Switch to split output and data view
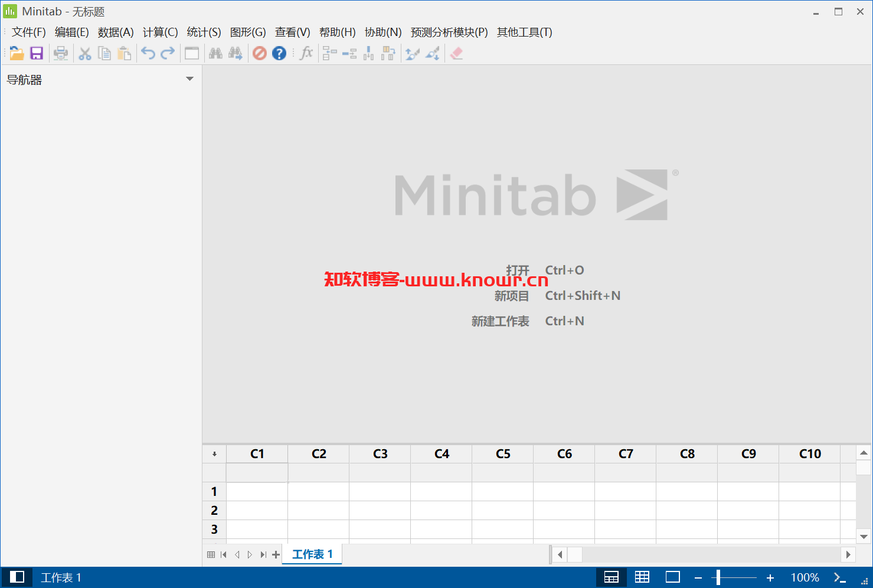Screen dimensions: 873x588 pyautogui.click(x=612, y=577)
